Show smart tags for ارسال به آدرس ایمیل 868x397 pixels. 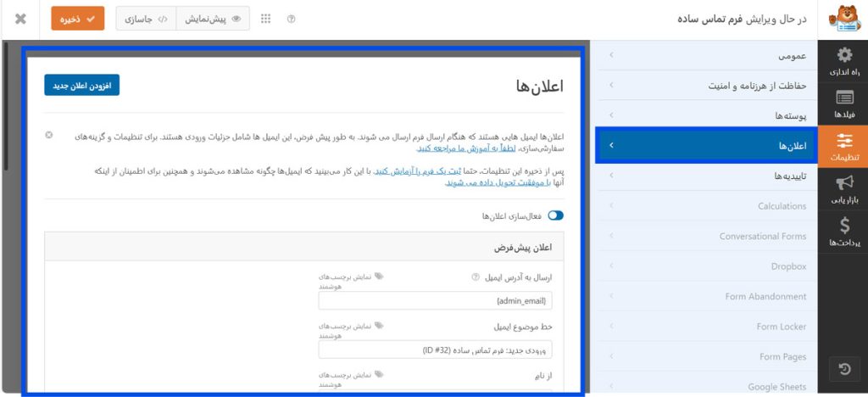(x=350, y=282)
